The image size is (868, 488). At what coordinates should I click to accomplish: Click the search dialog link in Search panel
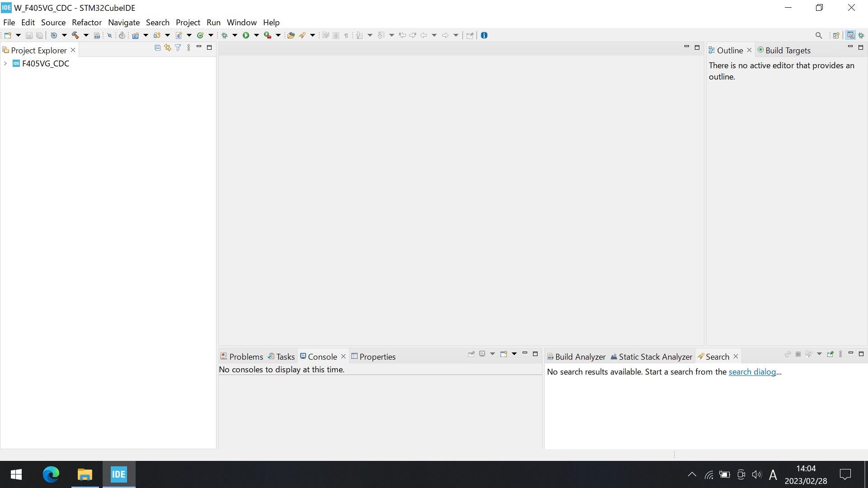tap(752, 371)
